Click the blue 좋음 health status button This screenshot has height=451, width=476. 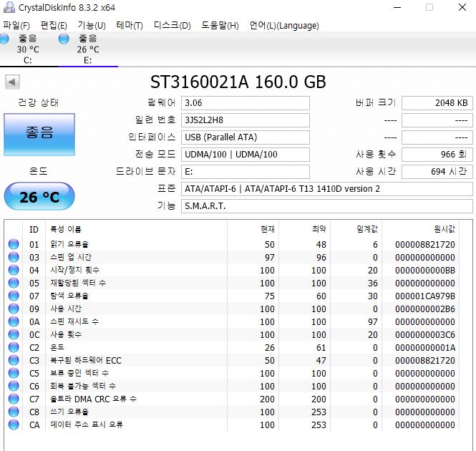39,135
